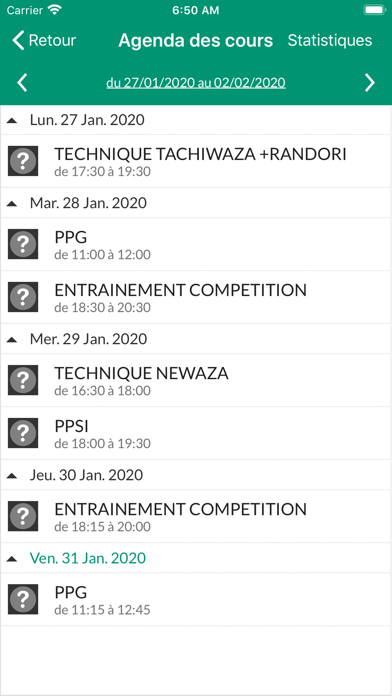Tap status icon of Tuesday 18:30 ENTRAINEMENT COMPETITION
The height and width of the screenshot is (696, 392).
point(23,297)
